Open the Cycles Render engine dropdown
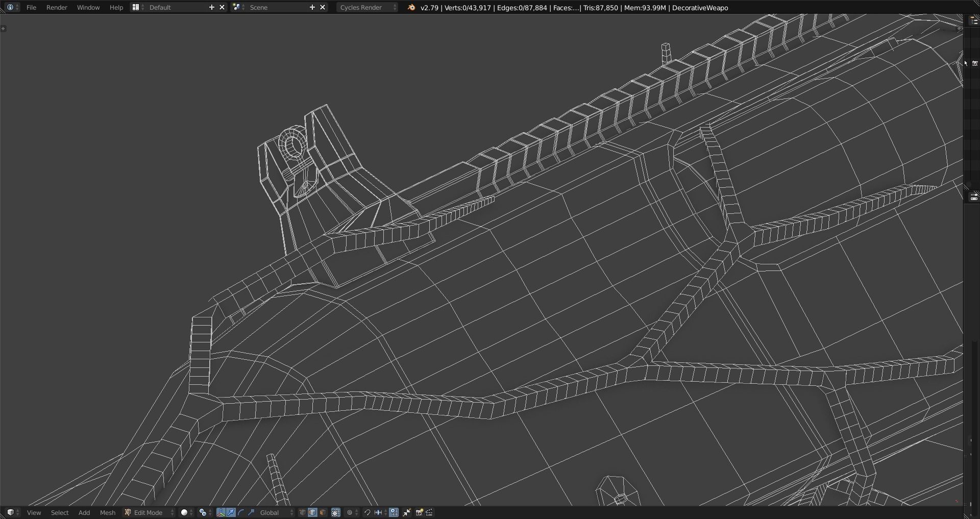Image resolution: width=980 pixels, height=519 pixels. pos(367,7)
